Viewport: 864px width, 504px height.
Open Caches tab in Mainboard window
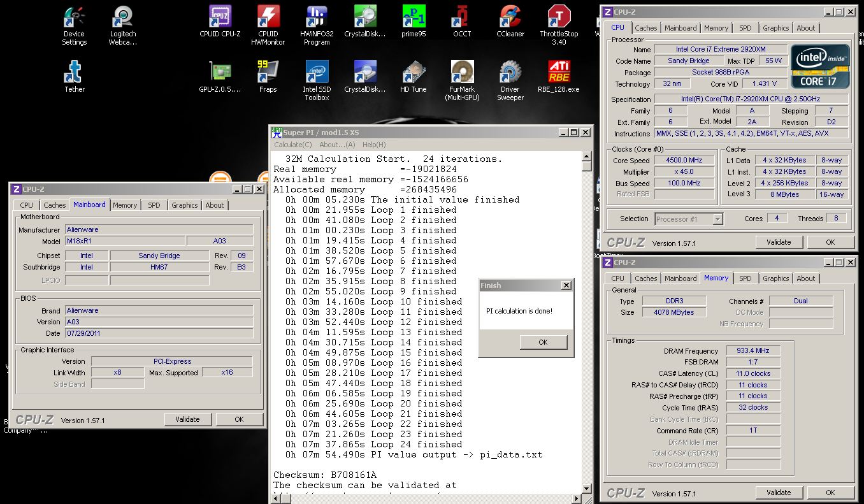[54, 205]
